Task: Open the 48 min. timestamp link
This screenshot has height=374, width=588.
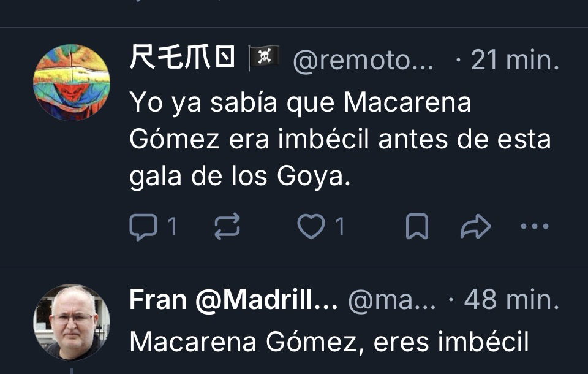Action: pyautogui.click(x=511, y=300)
